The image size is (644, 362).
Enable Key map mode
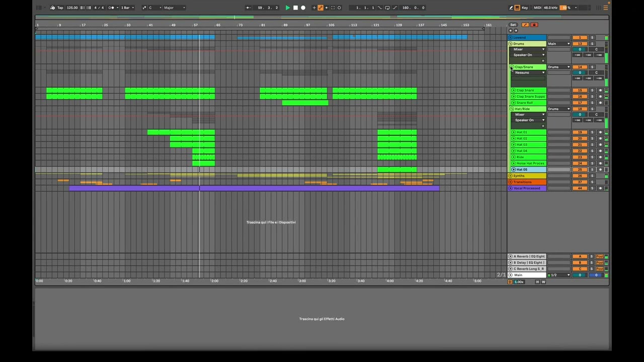click(525, 8)
